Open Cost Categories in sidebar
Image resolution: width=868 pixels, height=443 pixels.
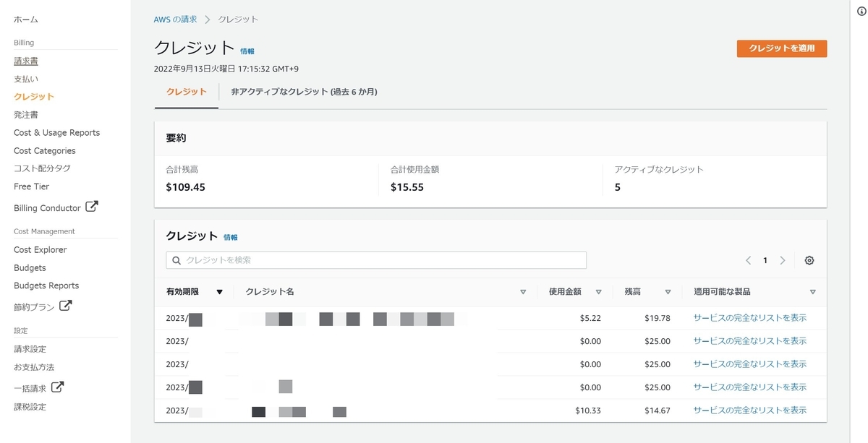pos(45,150)
